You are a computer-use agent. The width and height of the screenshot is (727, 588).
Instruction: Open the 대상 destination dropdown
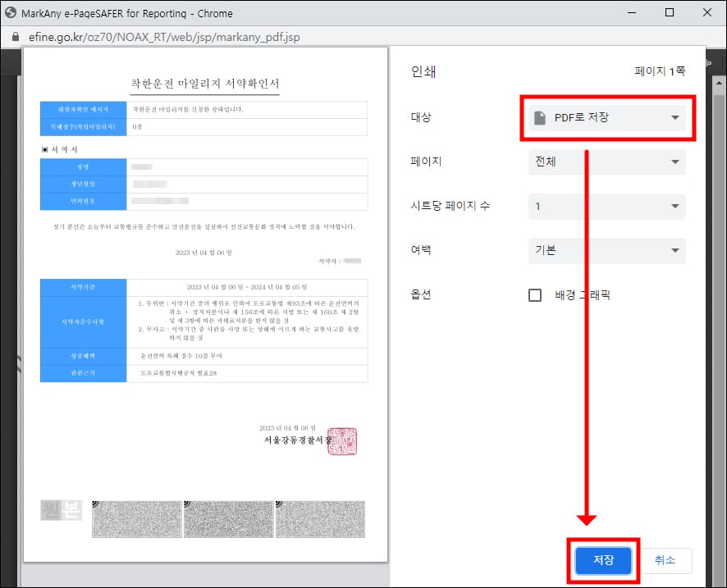[x=607, y=117]
